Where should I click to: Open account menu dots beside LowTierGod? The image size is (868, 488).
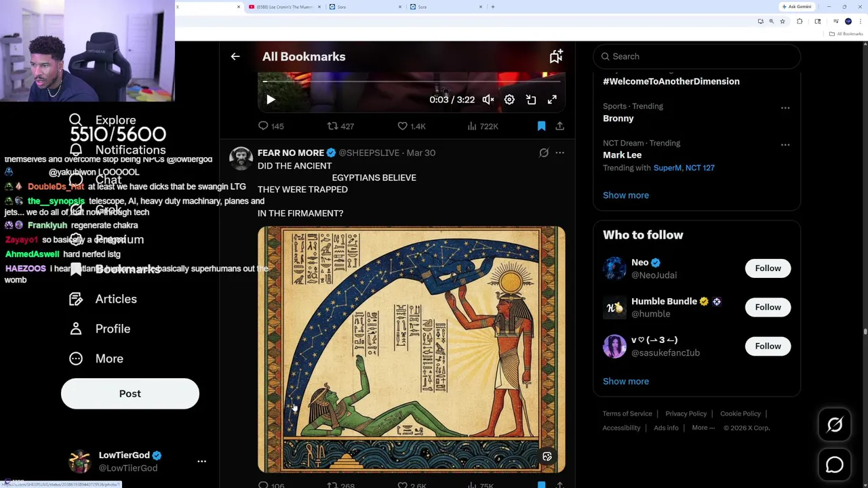pyautogui.click(x=201, y=462)
